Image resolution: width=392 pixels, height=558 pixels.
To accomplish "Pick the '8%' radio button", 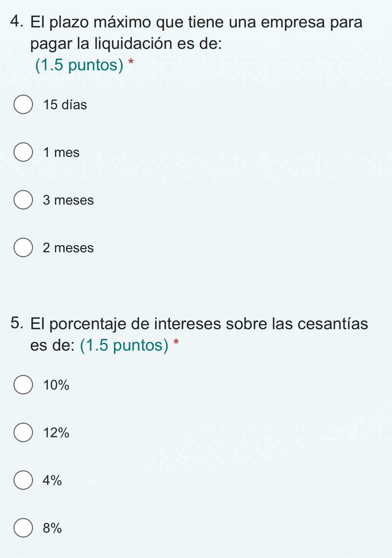I will [x=23, y=528].
